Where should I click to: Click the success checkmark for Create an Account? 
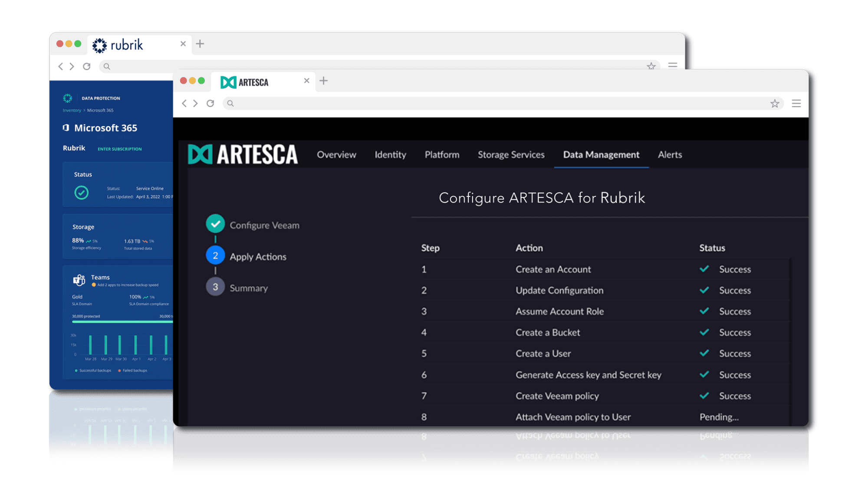pos(704,269)
